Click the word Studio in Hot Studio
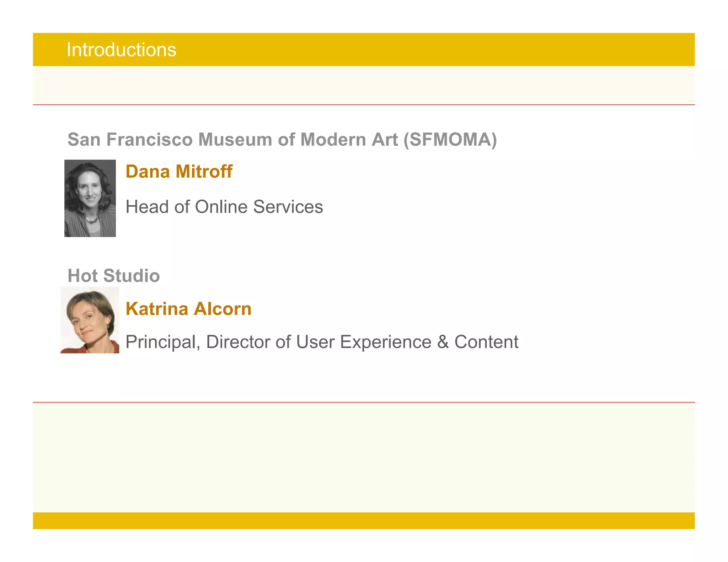Image resolution: width=728 pixels, height=562 pixels. tap(132, 276)
